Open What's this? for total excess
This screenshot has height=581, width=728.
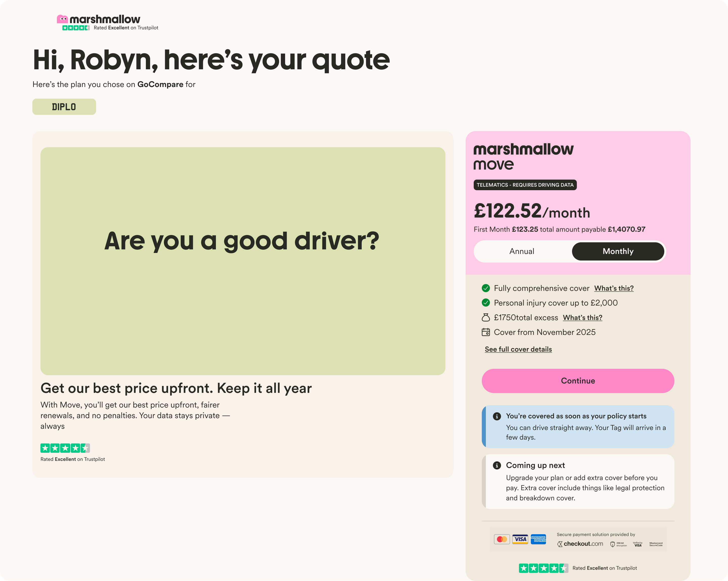[x=582, y=317]
